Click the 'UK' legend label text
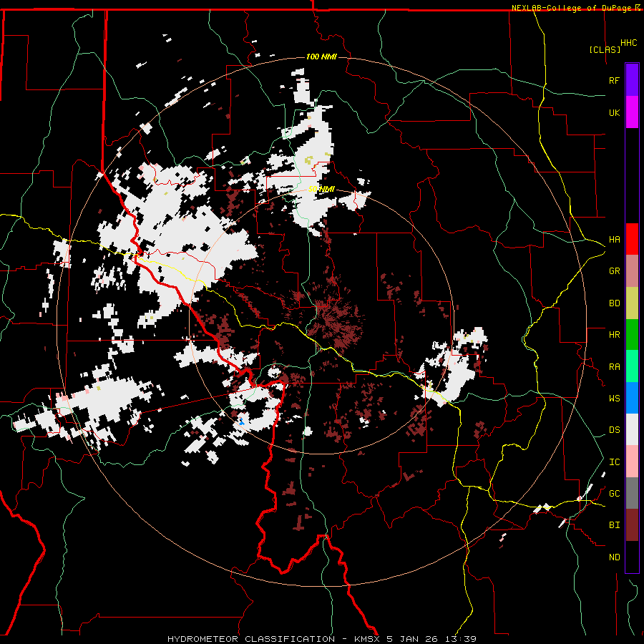644x644 pixels. click(614, 112)
